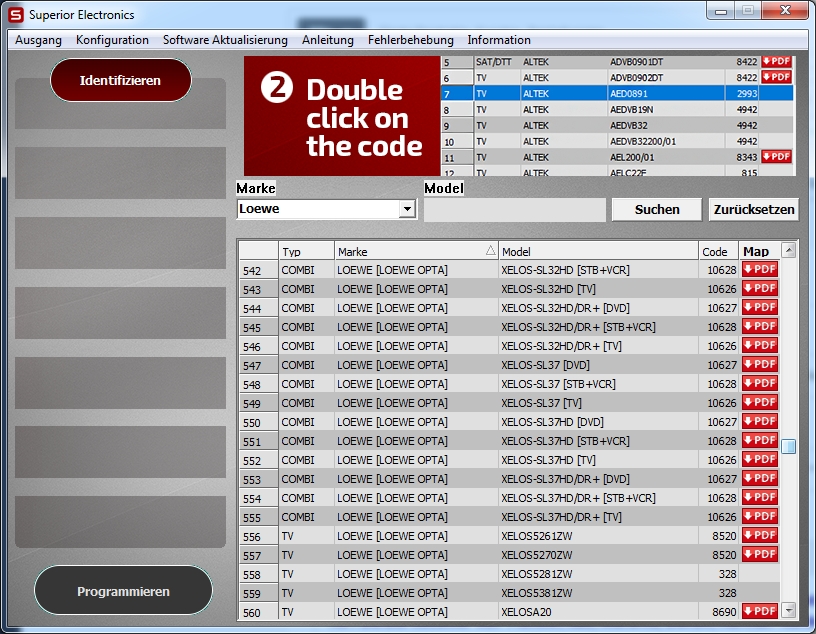Screen dimensions: 816x634
Task: Click the table's vertical scrollbar thumb
Action: click(789, 446)
